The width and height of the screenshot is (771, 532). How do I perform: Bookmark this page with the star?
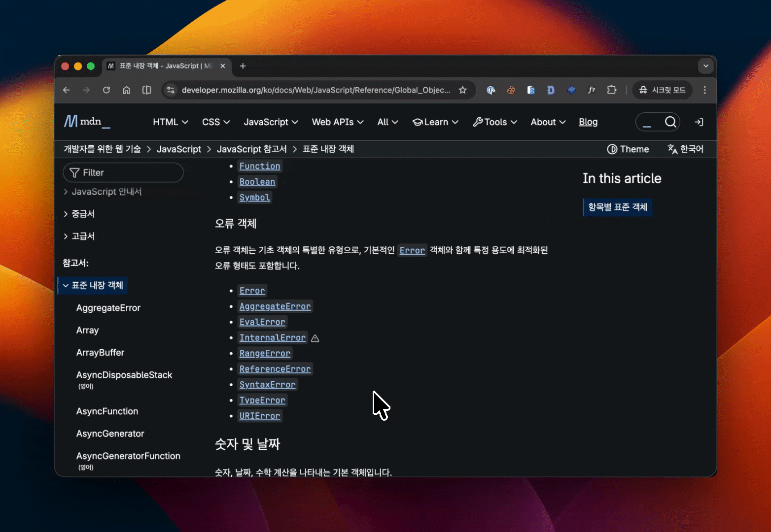(462, 90)
